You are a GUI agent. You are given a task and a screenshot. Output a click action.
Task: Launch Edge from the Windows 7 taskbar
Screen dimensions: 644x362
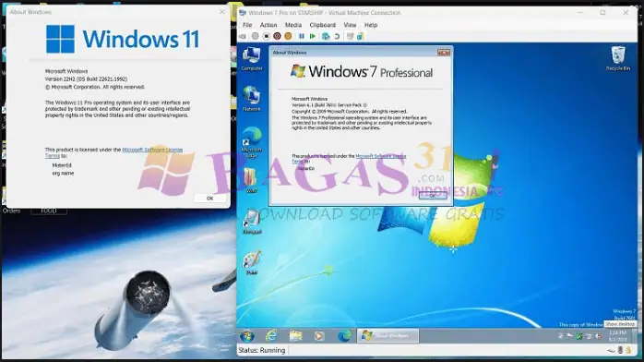344,336
